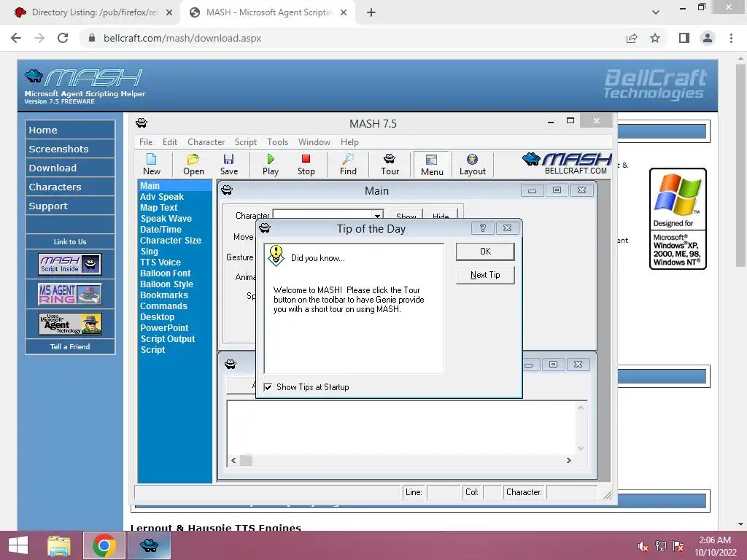Switch to the Directory Listing browser tab
The width and height of the screenshot is (747, 560).
(x=93, y=12)
